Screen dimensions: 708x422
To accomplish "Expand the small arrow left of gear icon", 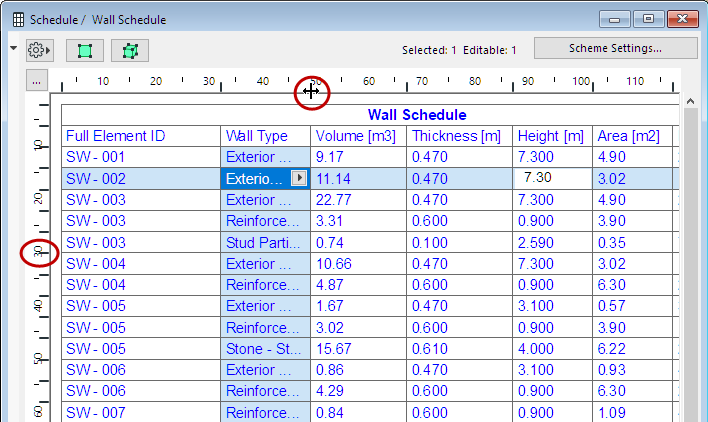I will click(x=13, y=48).
